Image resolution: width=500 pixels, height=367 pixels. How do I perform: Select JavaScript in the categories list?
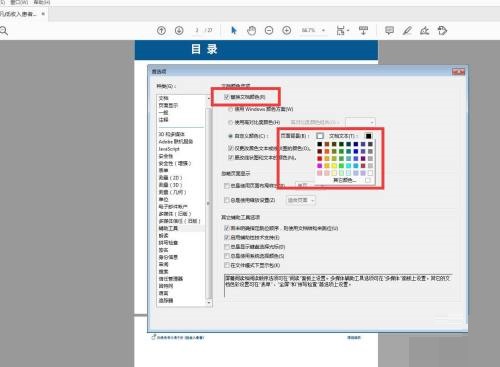(169, 149)
